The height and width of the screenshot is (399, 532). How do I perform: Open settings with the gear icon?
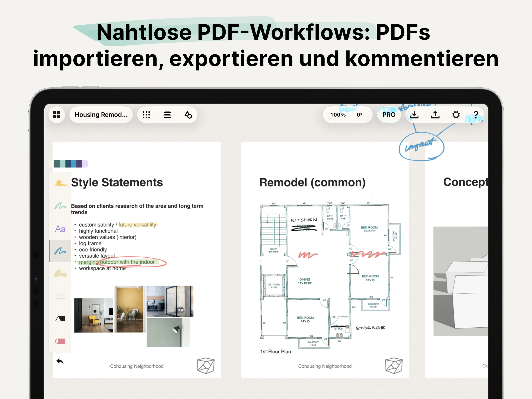pyautogui.click(x=456, y=115)
